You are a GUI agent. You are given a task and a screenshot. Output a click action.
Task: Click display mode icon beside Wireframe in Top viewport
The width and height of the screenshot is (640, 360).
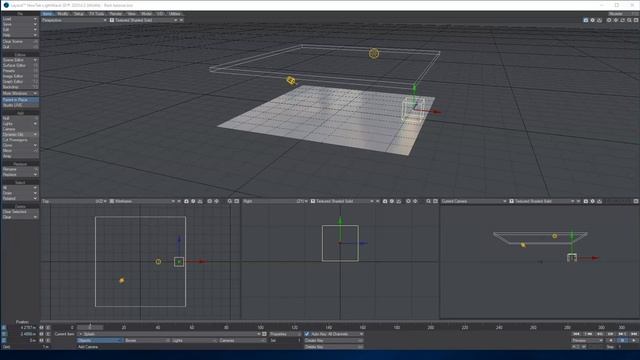click(x=112, y=201)
